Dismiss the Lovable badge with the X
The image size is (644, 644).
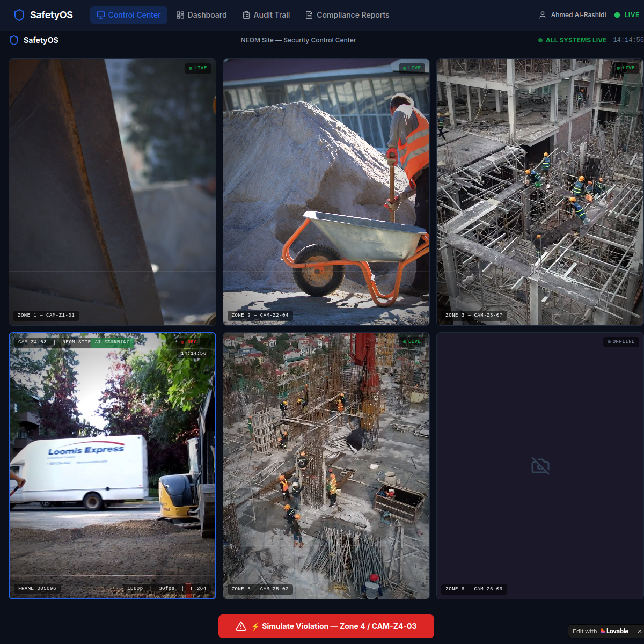click(x=639, y=631)
